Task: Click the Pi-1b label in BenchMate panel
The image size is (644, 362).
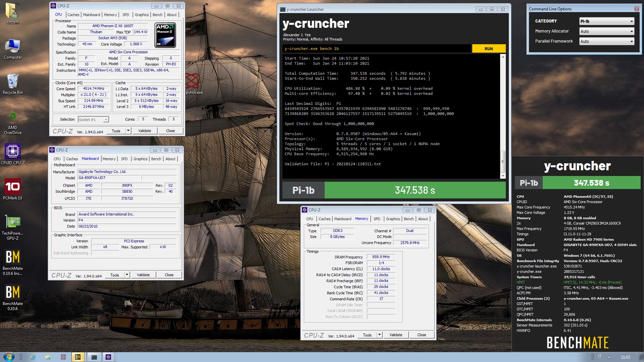Action: (x=529, y=183)
